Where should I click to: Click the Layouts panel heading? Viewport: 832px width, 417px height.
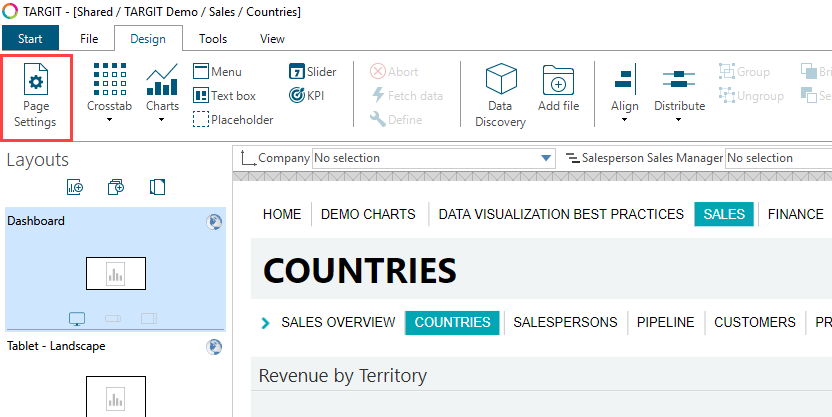tap(38, 160)
